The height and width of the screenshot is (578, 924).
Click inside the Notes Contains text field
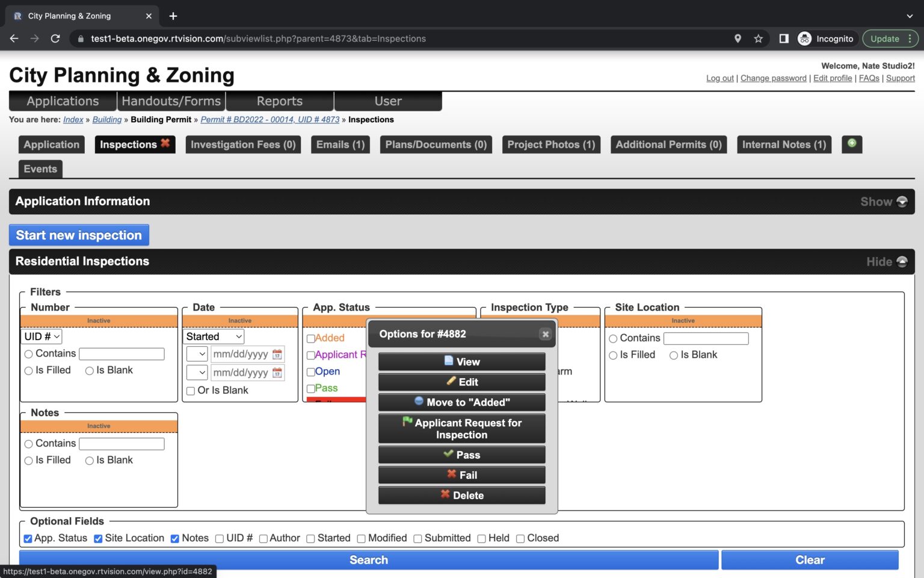[x=122, y=443]
